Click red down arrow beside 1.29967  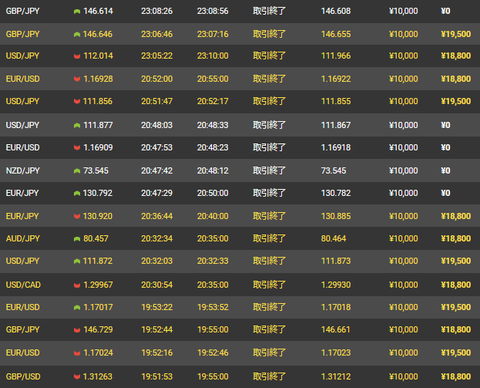77,285
